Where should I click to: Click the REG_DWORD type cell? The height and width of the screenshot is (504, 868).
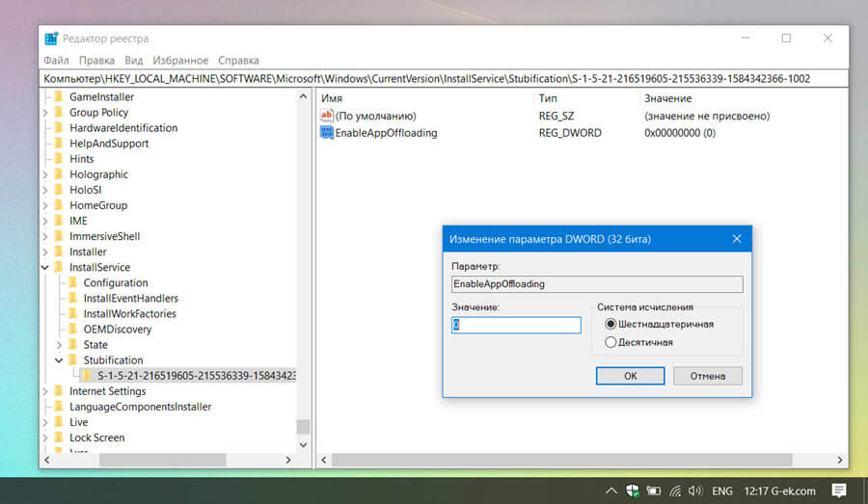(570, 133)
